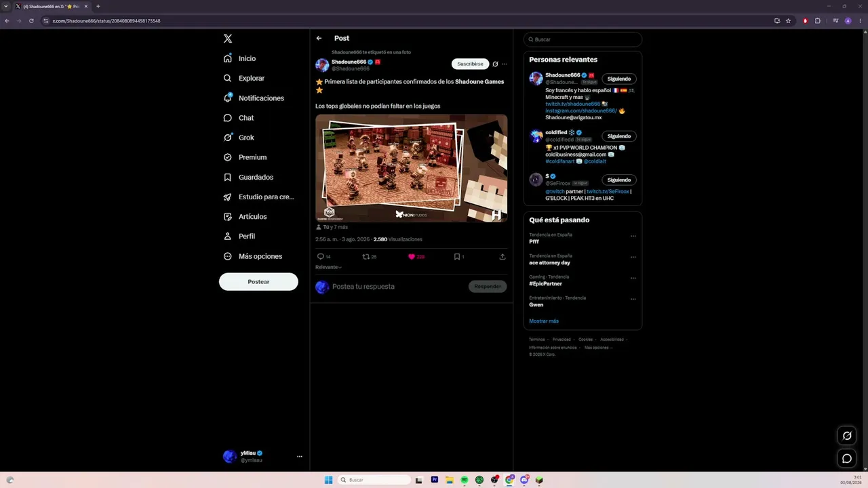Click the Grok icon on the post
The height and width of the screenshot is (488, 868).
click(495, 64)
